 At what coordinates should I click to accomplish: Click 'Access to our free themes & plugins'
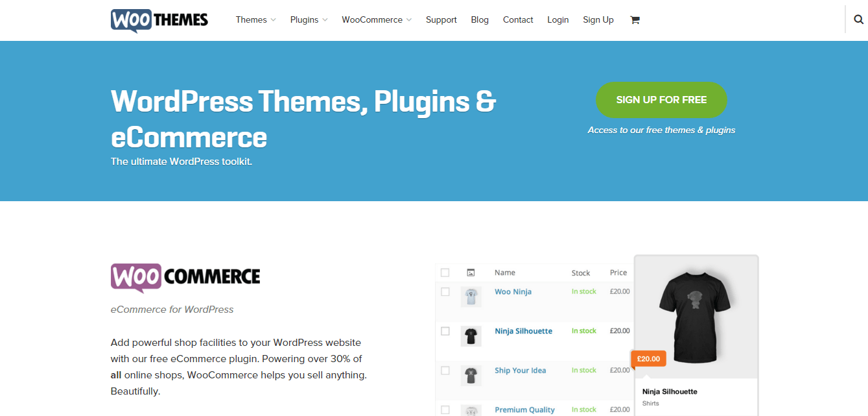[x=661, y=130]
